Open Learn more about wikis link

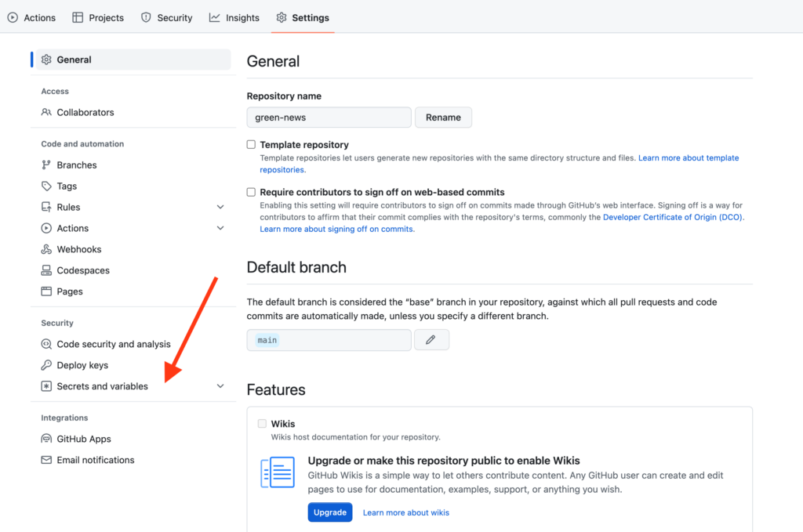406,512
